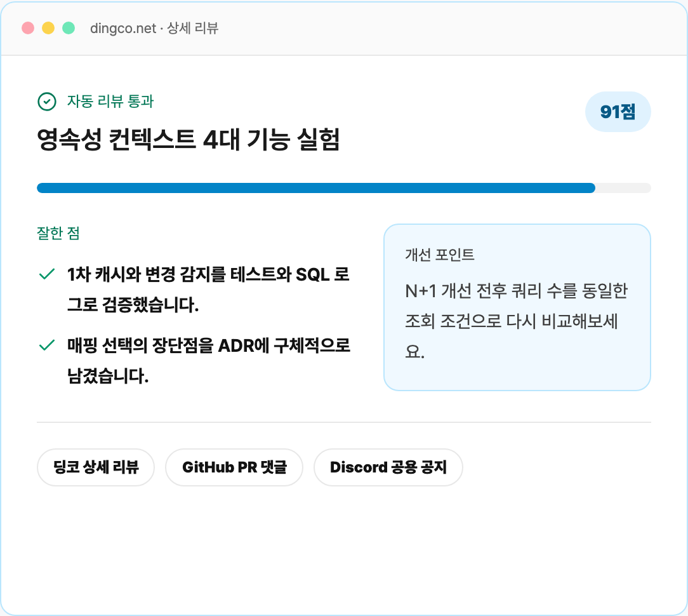Select the GitHub PR 댓글 pill
Screen dimensions: 688x616
click(x=234, y=467)
